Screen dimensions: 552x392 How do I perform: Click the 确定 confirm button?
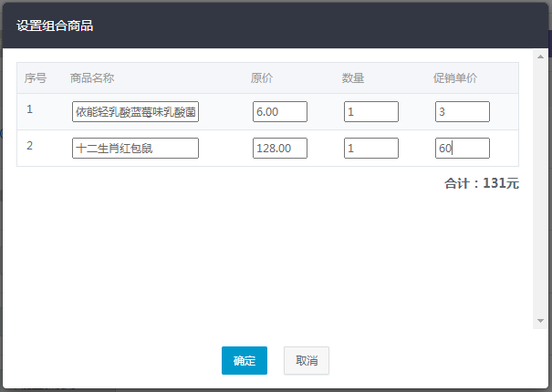pyautogui.click(x=245, y=360)
